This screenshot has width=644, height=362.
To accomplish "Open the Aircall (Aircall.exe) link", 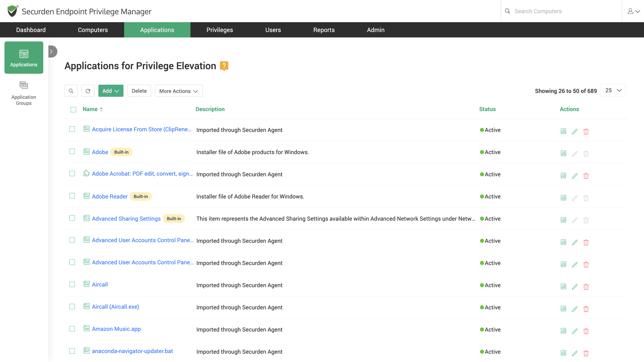I will (x=115, y=307).
